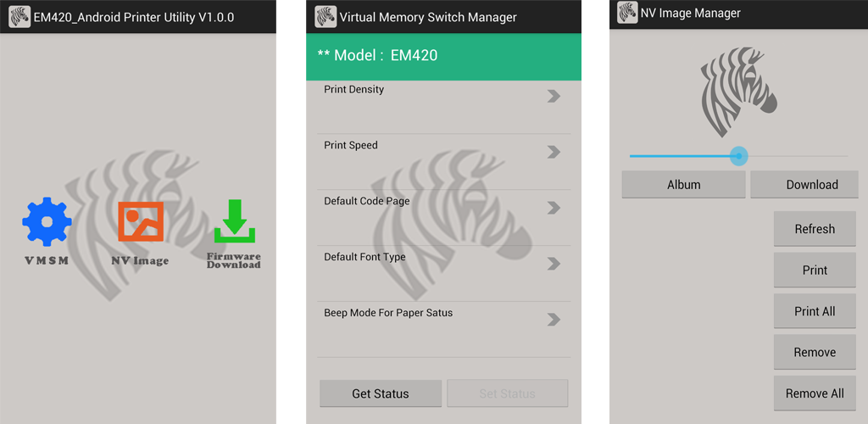Image resolution: width=868 pixels, height=424 pixels.
Task: Click the VMSM caption text
Action: tap(47, 260)
